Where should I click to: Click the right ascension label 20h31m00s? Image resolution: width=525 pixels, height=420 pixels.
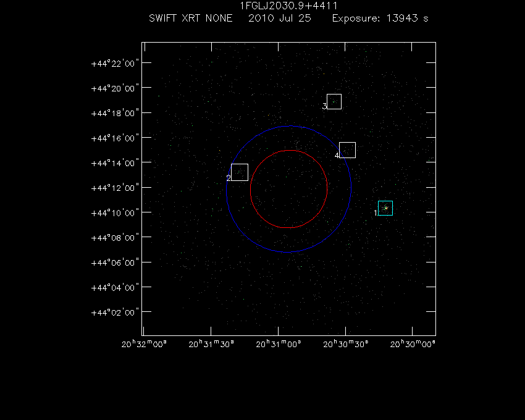pos(279,344)
